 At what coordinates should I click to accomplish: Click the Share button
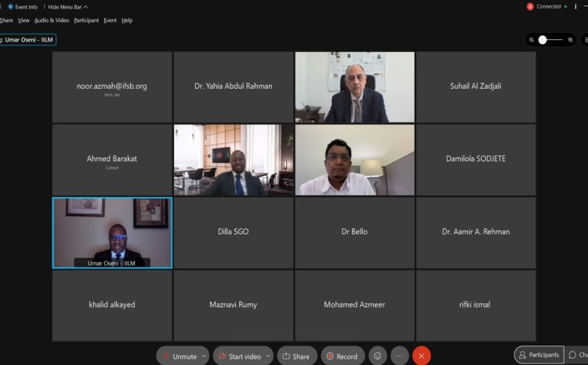[297, 356]
